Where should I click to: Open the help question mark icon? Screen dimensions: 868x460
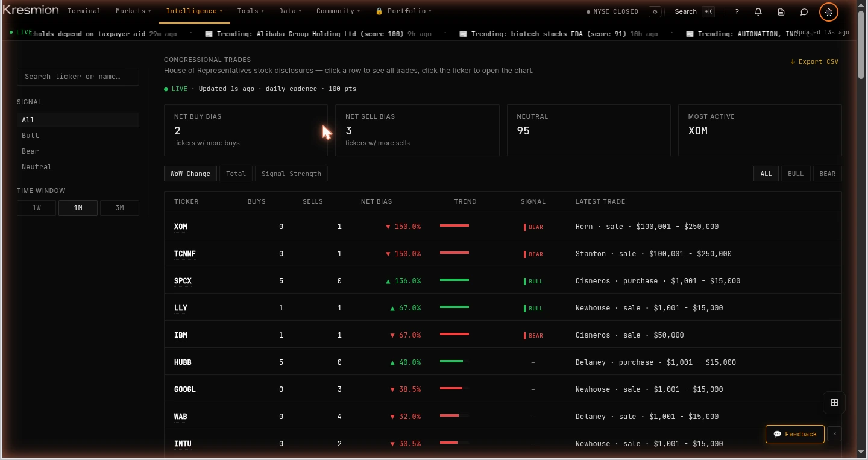737,11
